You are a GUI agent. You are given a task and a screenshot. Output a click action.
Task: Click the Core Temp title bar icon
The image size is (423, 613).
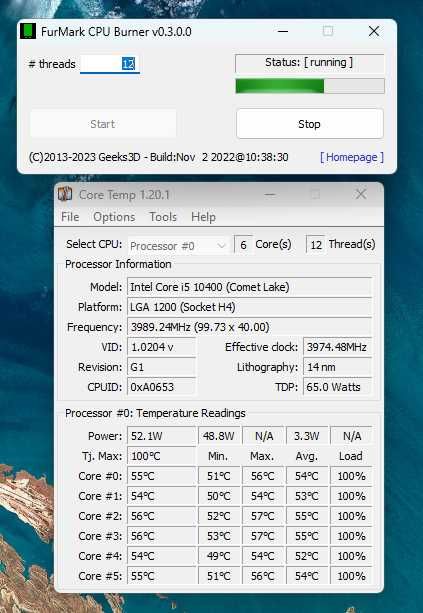[x=65, y=194]
